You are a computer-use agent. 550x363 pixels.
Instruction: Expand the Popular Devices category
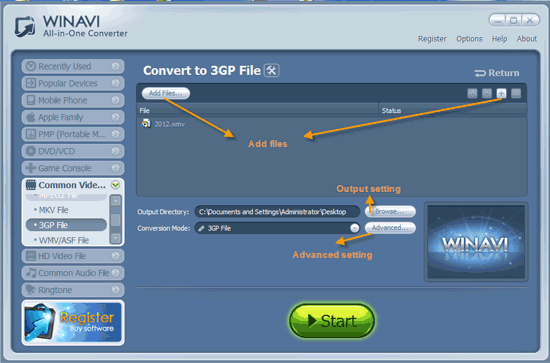[x=115, y=83]
